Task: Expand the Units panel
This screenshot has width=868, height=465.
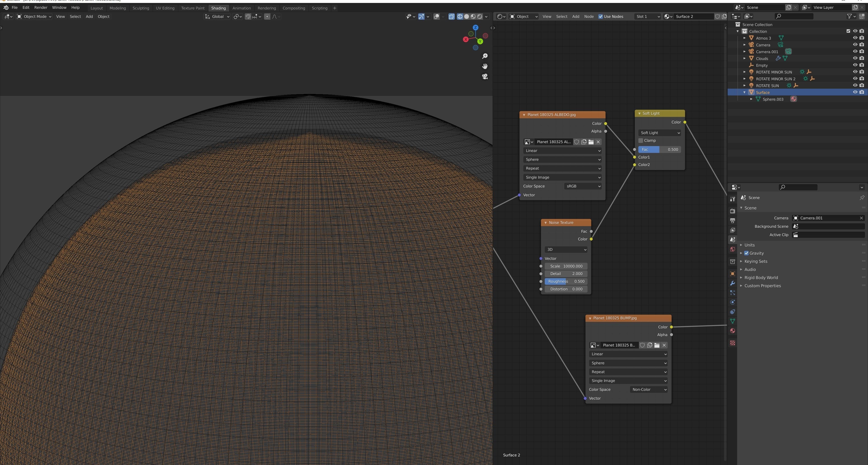Action: click(749, 245)
